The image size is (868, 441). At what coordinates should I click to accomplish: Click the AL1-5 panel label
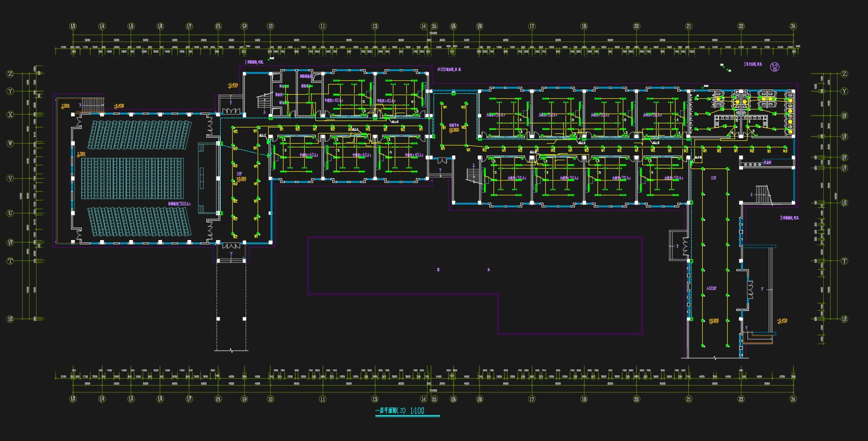pyautogui.click(x=656, y=143)
